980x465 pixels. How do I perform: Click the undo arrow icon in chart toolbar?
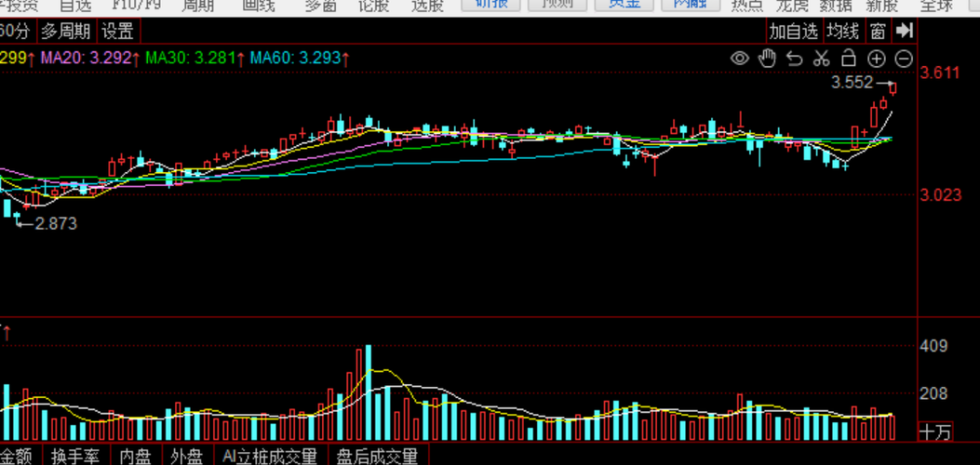pos(795,60)
